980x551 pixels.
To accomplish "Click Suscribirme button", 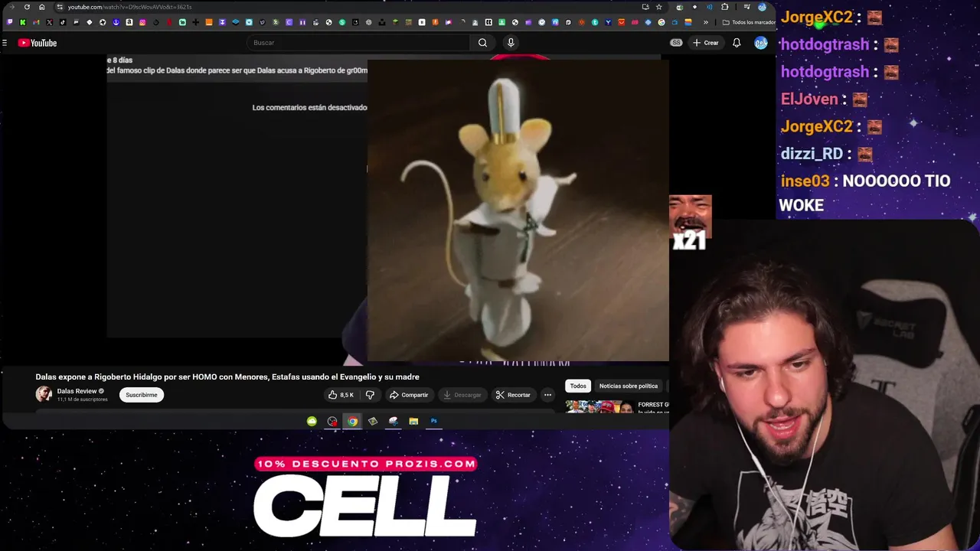I will click(142, 395).
